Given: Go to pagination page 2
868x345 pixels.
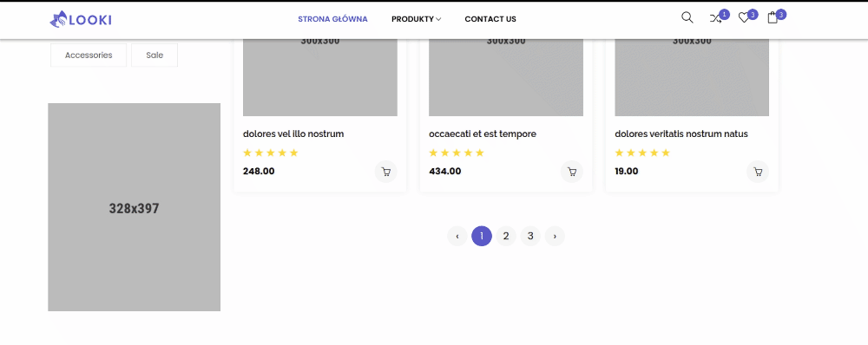Looking at the screenshot, I should click(506, 236).
